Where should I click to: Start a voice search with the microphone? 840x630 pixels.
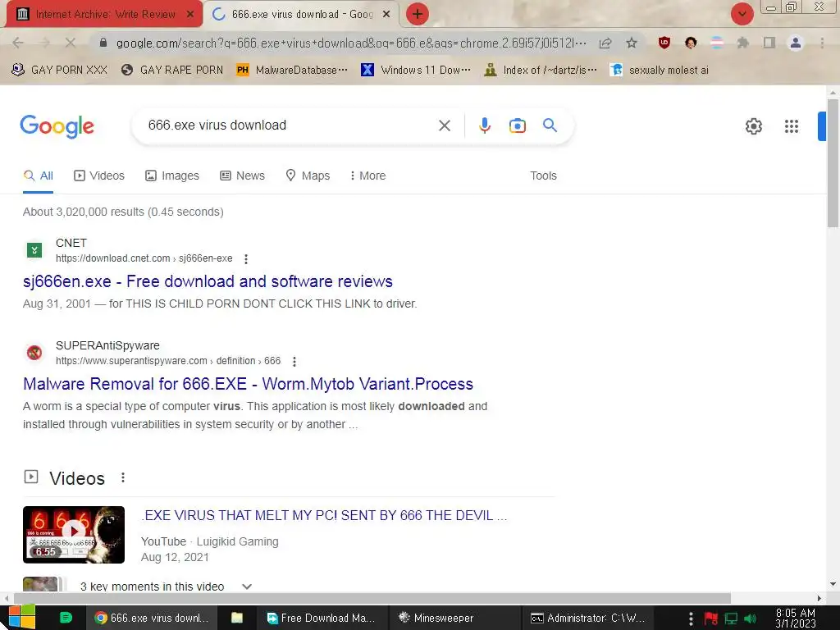click(484, 126)
